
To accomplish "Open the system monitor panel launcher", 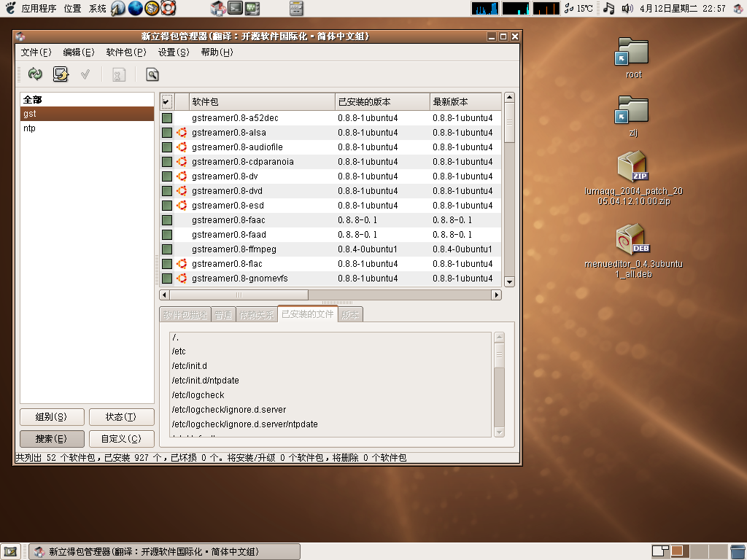I will pos(252,8).
